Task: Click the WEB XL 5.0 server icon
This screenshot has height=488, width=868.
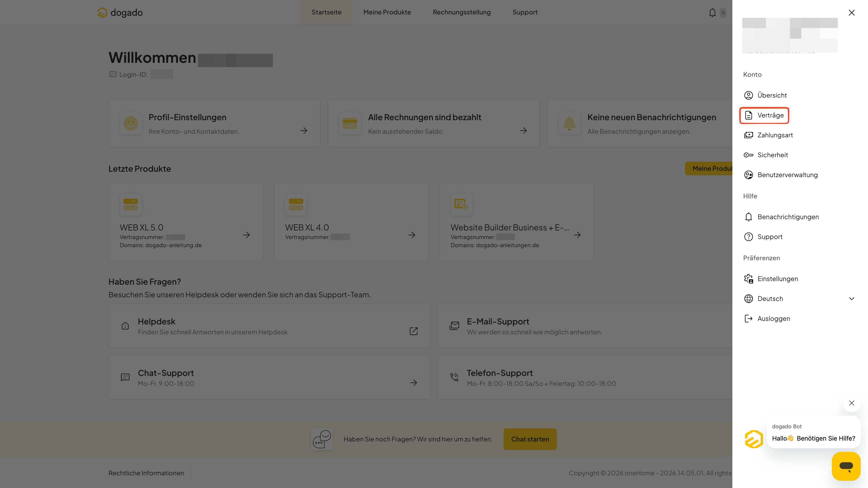Action: [130, 204]
